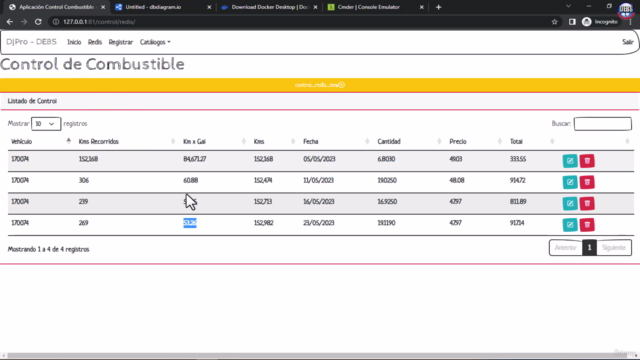This screenshot has width=640, height=360.
Task: Click Salir to log out
Action: (x=627, y=42)
